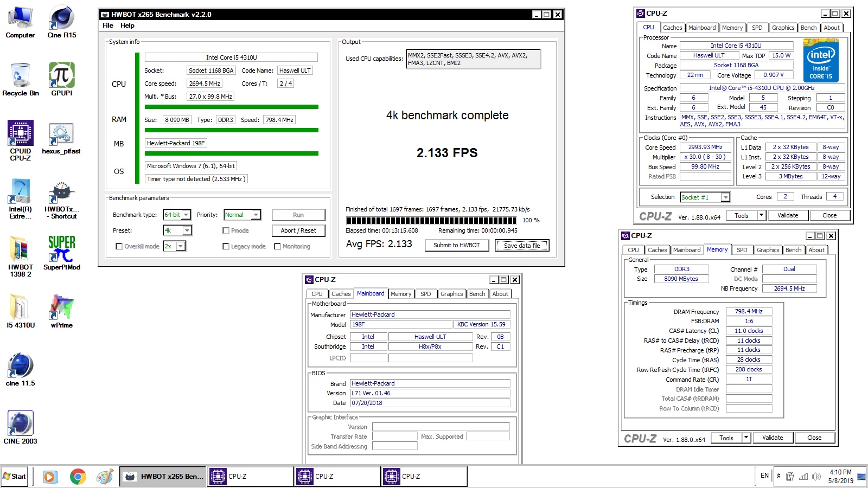
Task: Open the volume tray icon
Action: click(x=816, y=477)
